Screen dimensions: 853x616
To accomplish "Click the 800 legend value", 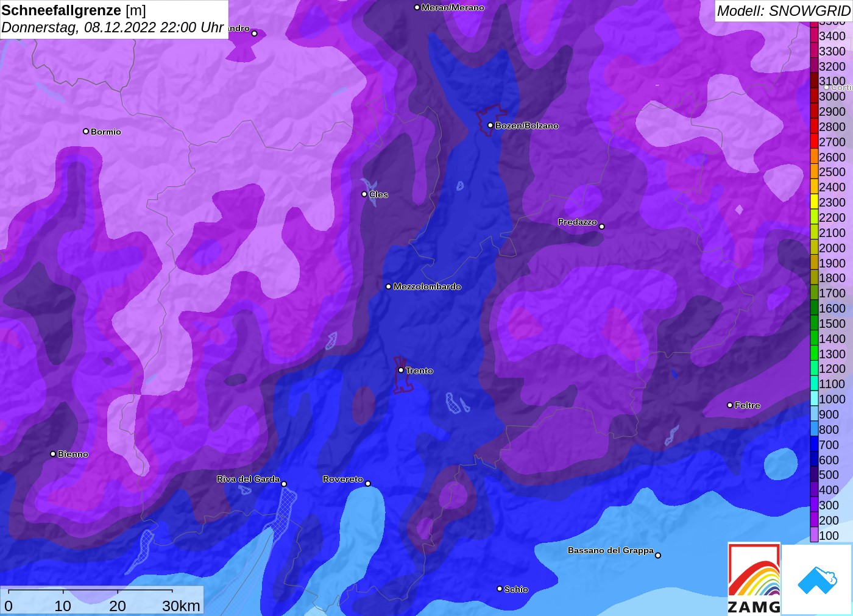I will [829, 430].
